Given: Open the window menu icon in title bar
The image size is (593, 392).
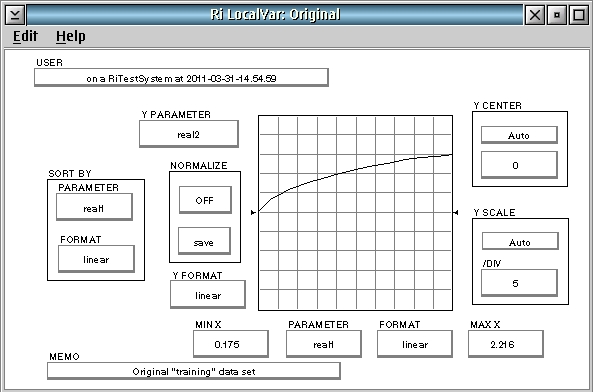Looking at the screenshot, I should 15,15.
